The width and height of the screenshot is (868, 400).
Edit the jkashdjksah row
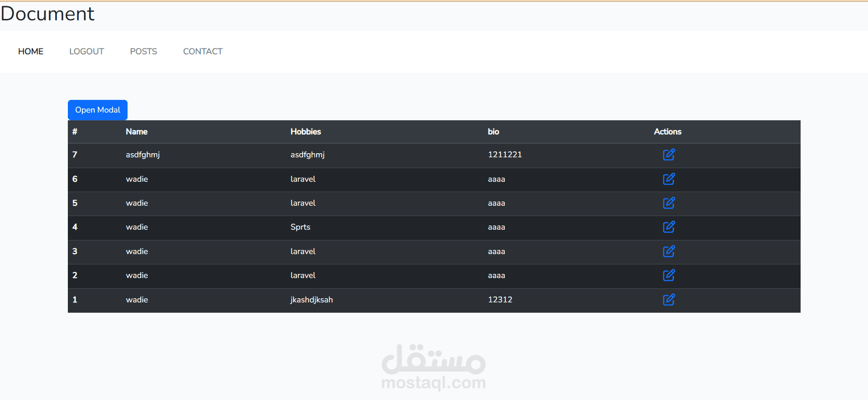point(669,300)
